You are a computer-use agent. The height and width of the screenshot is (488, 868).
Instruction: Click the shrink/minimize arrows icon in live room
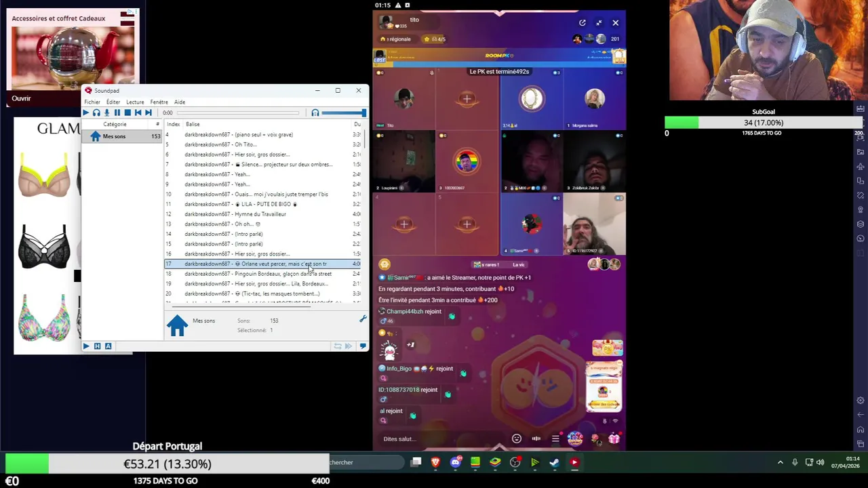tap(599, 23)
